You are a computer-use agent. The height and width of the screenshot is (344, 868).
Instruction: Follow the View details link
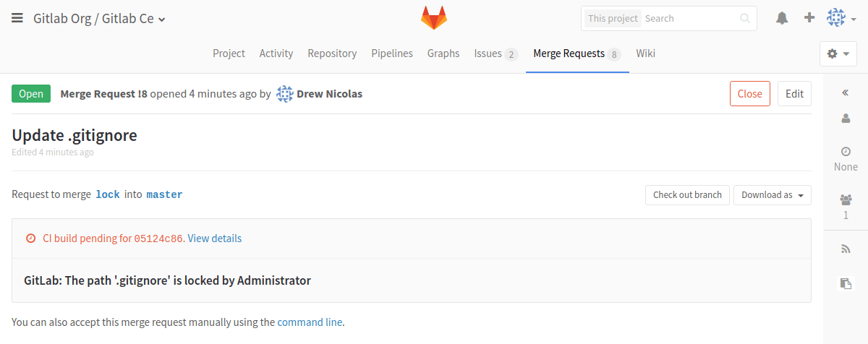point(215,238)
